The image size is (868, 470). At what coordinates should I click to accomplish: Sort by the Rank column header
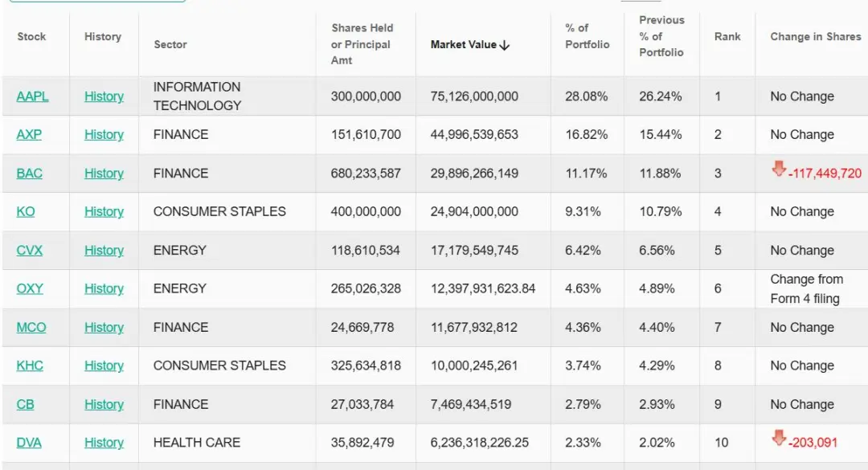point(727,36)
